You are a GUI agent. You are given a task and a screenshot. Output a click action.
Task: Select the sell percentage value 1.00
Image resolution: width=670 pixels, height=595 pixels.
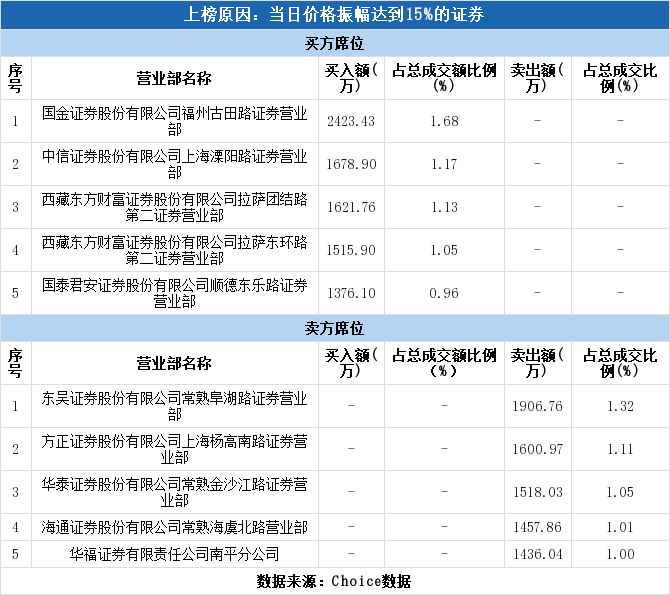(620, 554)
